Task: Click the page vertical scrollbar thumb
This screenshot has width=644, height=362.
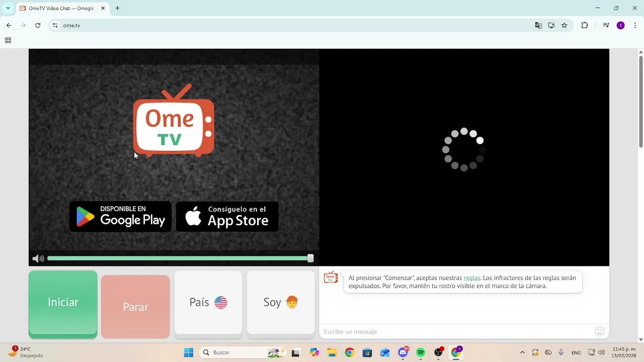Action: tap(640, 101)
